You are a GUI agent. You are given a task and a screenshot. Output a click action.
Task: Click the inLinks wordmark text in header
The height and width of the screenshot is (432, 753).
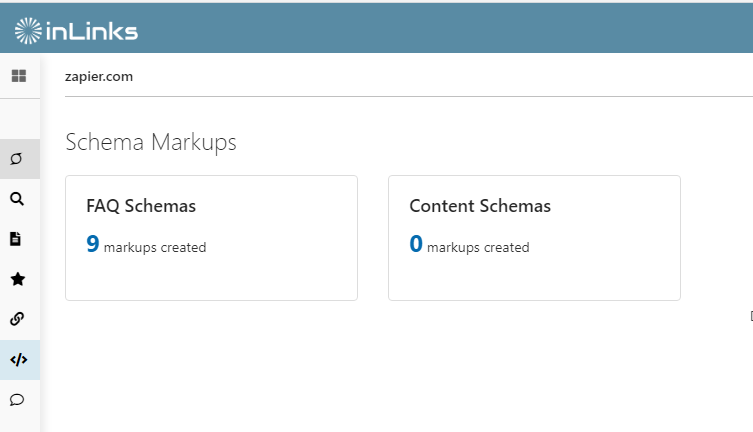(x=92, y=31)
